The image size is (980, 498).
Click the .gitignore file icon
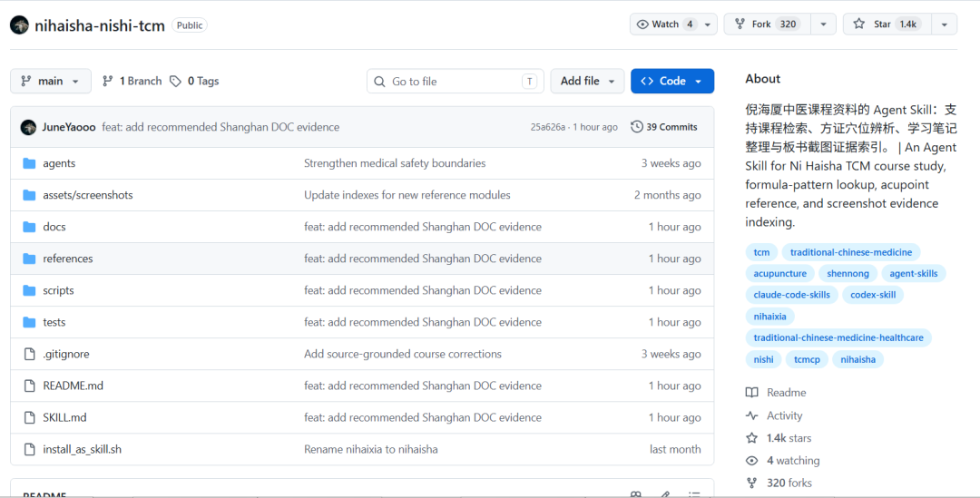click(x=29, y=355)
